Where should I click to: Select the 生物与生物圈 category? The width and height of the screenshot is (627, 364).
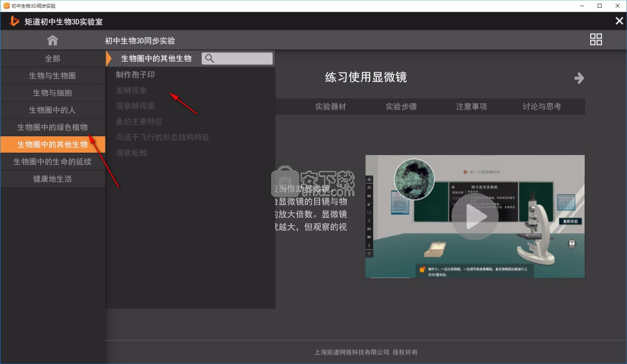coord(53,76)
